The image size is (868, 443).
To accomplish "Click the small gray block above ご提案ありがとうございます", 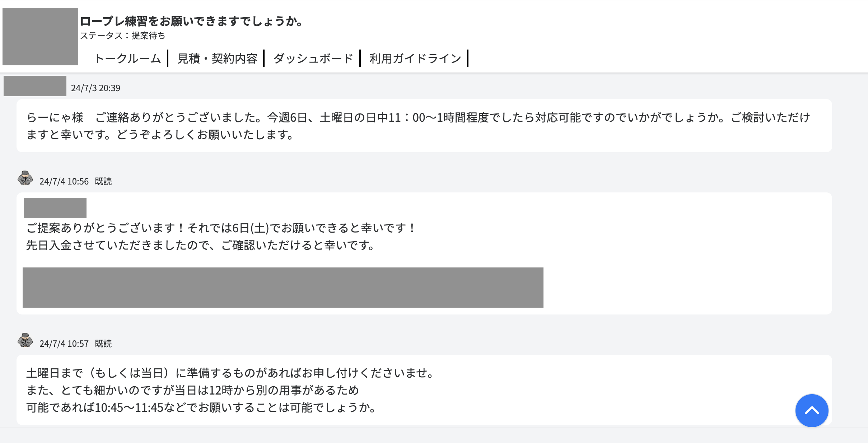I will tap(55, 208).
